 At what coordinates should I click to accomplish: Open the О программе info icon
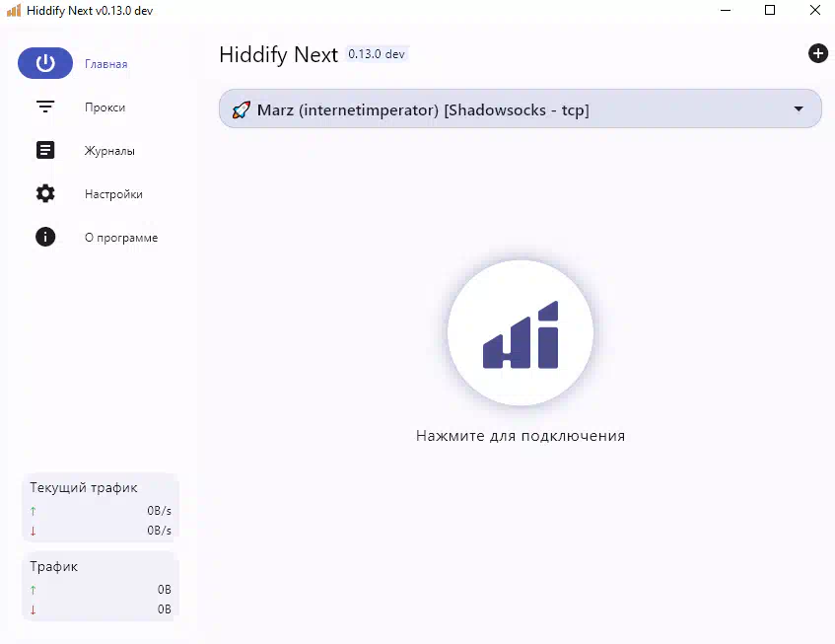[x=45, y=237]
